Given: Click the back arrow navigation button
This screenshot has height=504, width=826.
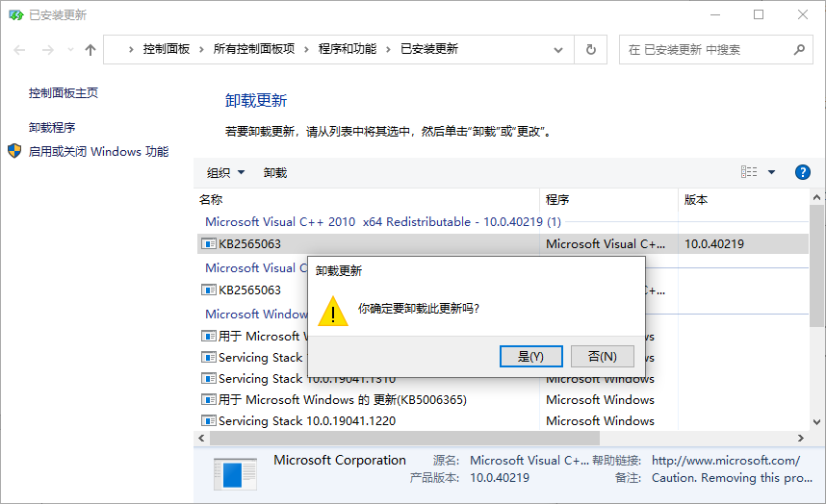Looking at the screenshot, I should tap(20, 49).
